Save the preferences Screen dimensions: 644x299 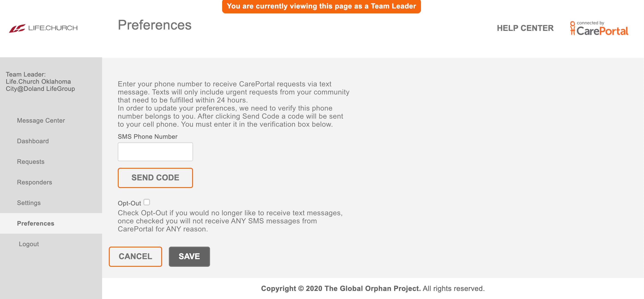click(189, 256)
